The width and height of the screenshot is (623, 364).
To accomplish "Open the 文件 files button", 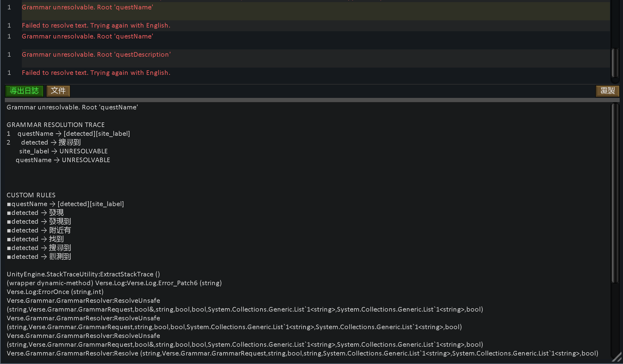I will tap(58, 91).
